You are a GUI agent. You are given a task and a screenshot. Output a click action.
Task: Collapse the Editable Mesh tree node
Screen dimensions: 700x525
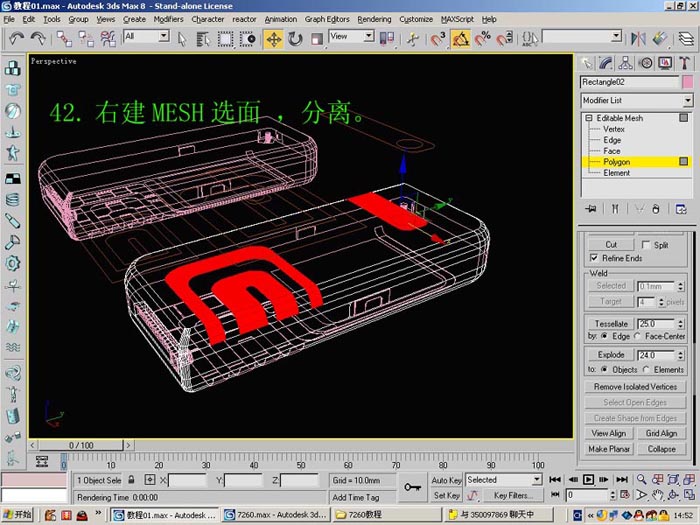pos(588,118)
